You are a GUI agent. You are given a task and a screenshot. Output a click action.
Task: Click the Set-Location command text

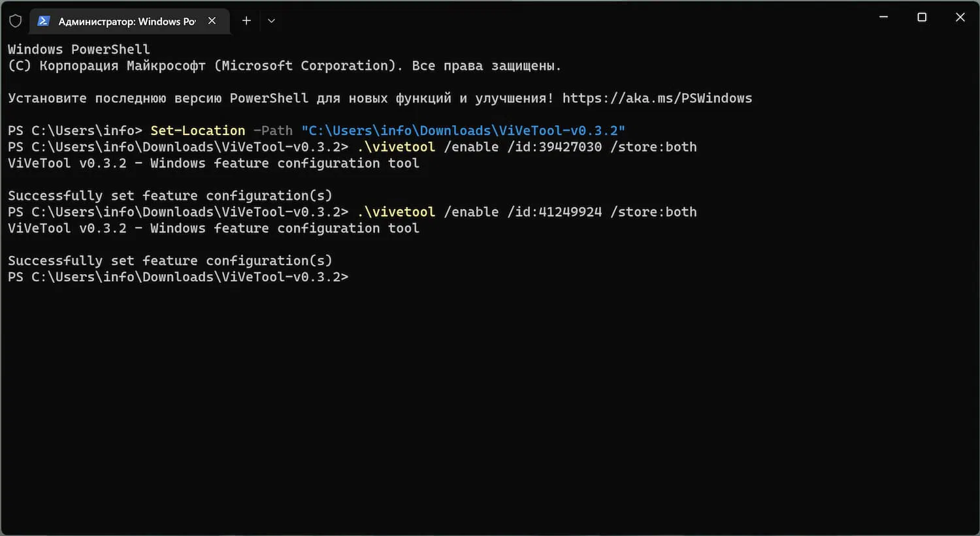(x=197, y=131)
